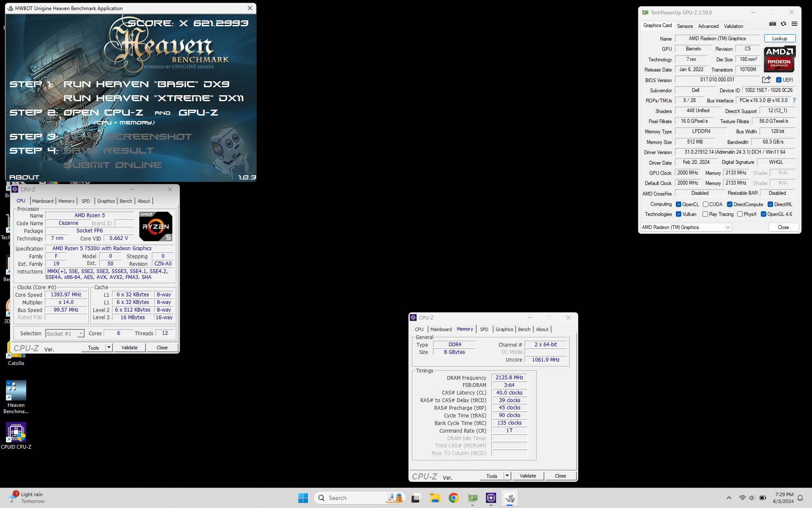Toggle the UEFI checkbox in GPU-Z

point(779,80)
